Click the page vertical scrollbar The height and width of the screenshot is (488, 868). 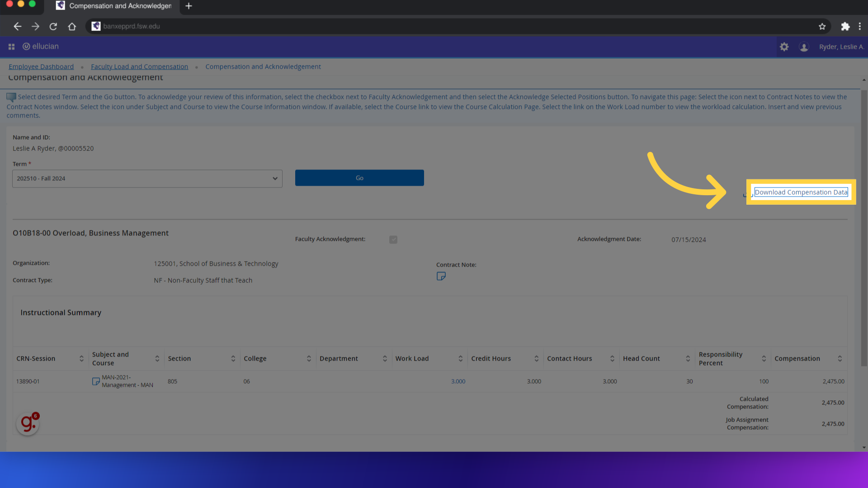tap(864, 226)
